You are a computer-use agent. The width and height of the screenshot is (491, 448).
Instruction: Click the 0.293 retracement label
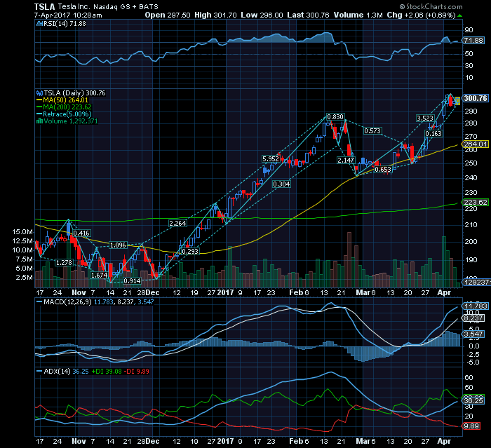190,252
